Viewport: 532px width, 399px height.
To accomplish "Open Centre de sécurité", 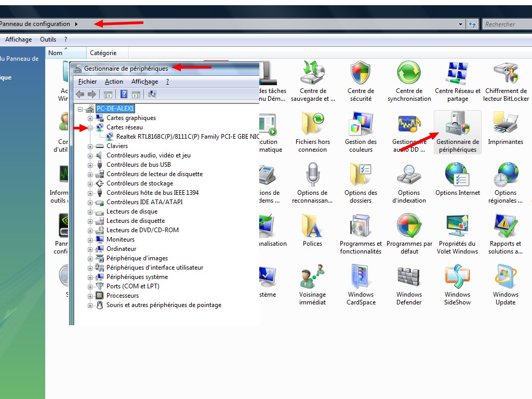I will 361,81.
